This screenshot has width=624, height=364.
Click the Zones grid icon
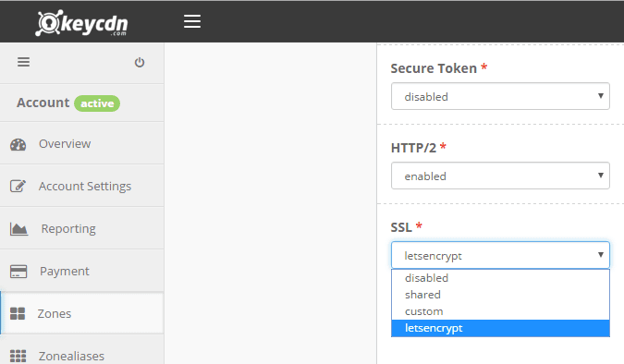(x=18, y=313)
